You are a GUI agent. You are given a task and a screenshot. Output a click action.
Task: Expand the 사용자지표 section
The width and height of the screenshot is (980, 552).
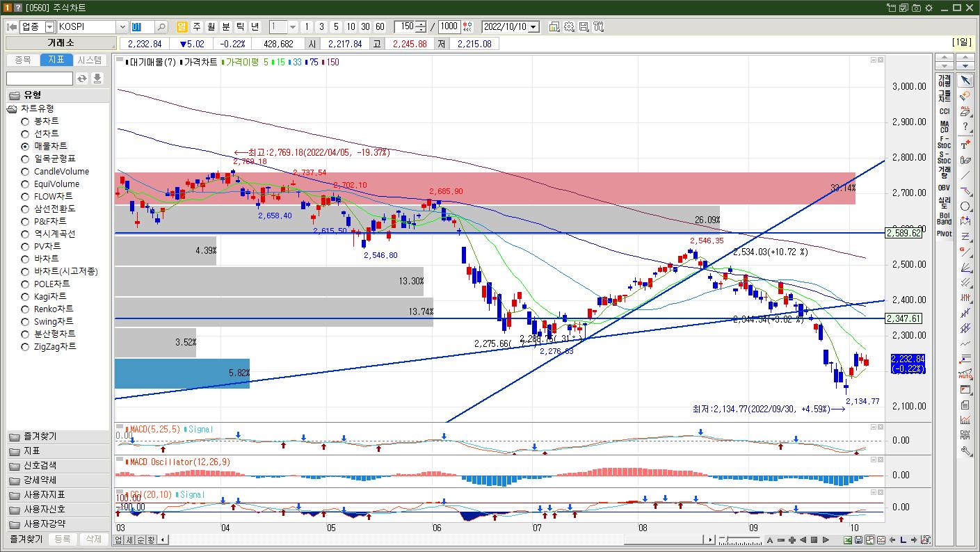[x=58, y=495]
